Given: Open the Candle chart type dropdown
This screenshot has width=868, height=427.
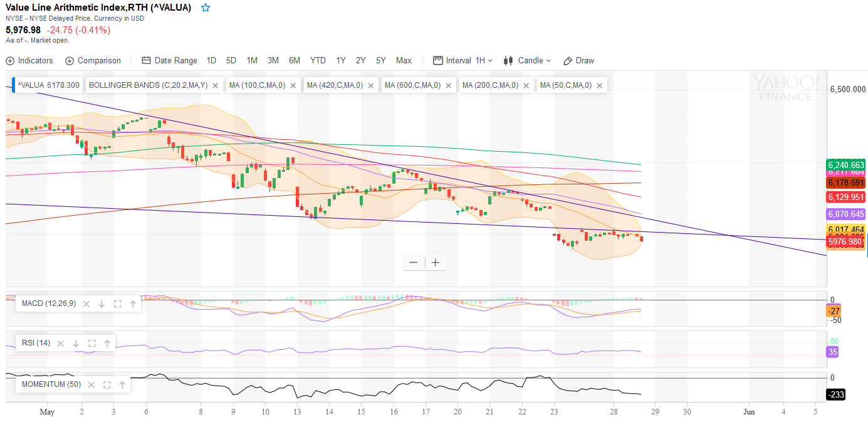Looking at the screenshot, I should coord(527,61).
